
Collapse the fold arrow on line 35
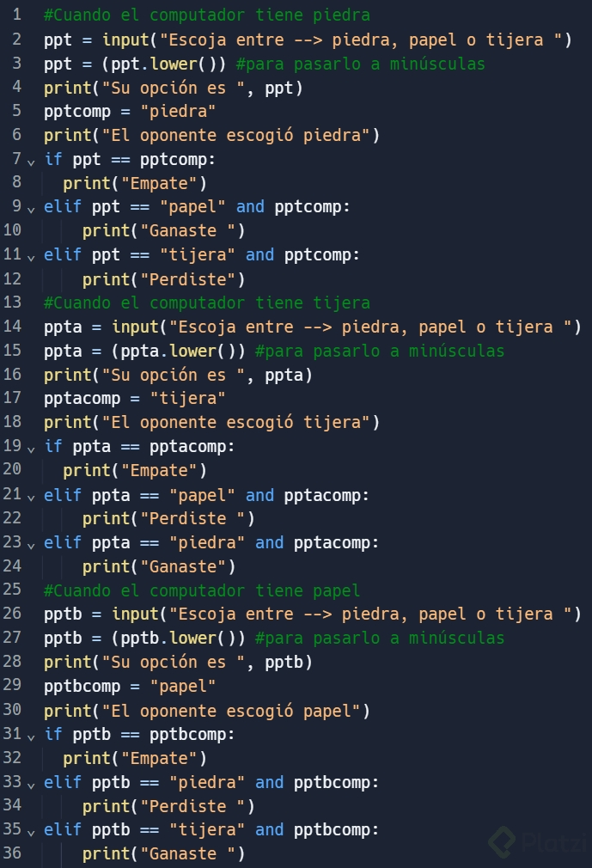tap(32, 833)
